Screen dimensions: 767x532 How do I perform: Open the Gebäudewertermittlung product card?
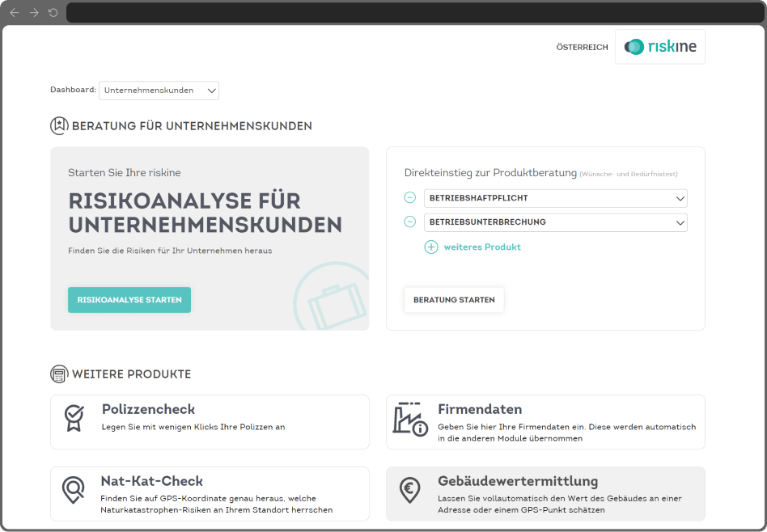pyautogui.click(x=545, y=494)
